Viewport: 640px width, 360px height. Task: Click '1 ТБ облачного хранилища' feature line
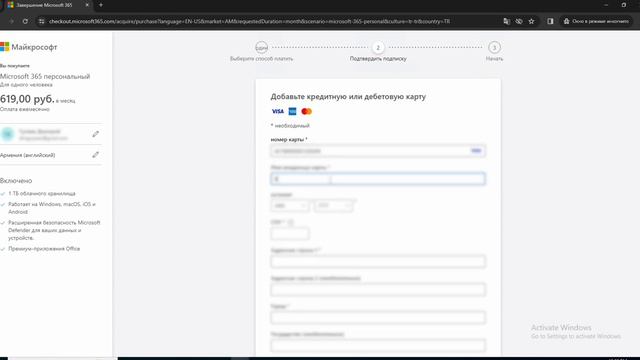click(x=42, y=193)
